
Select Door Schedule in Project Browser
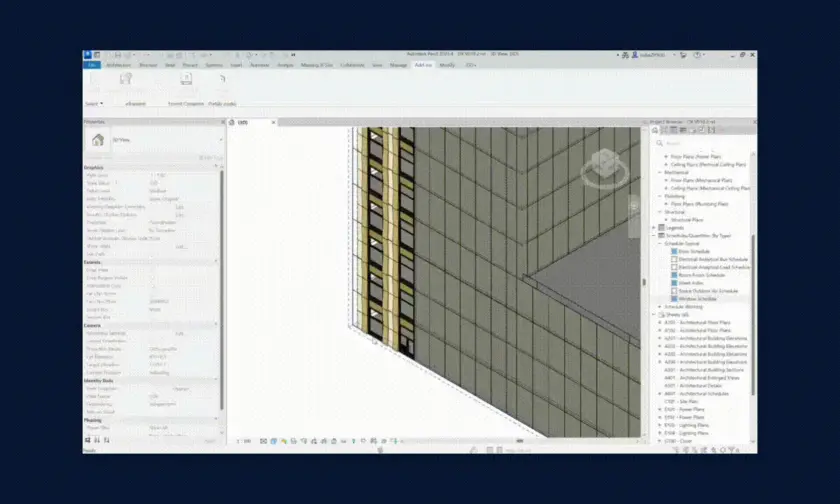[694, 251]
